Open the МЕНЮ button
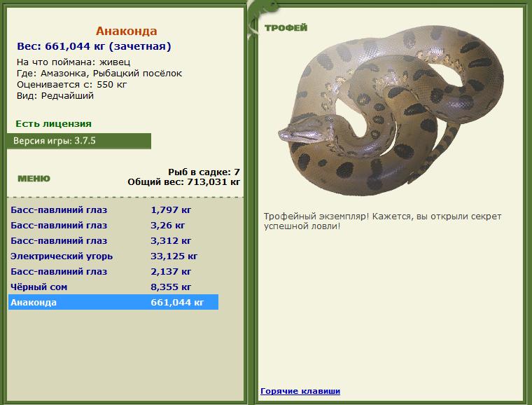The width and height of the screenshot is (532, 405). (34, 179)
